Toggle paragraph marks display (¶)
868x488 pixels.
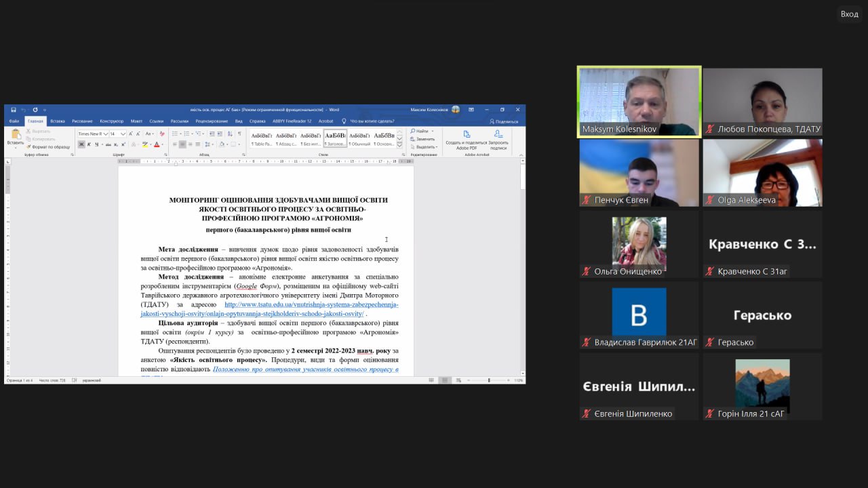239,134
